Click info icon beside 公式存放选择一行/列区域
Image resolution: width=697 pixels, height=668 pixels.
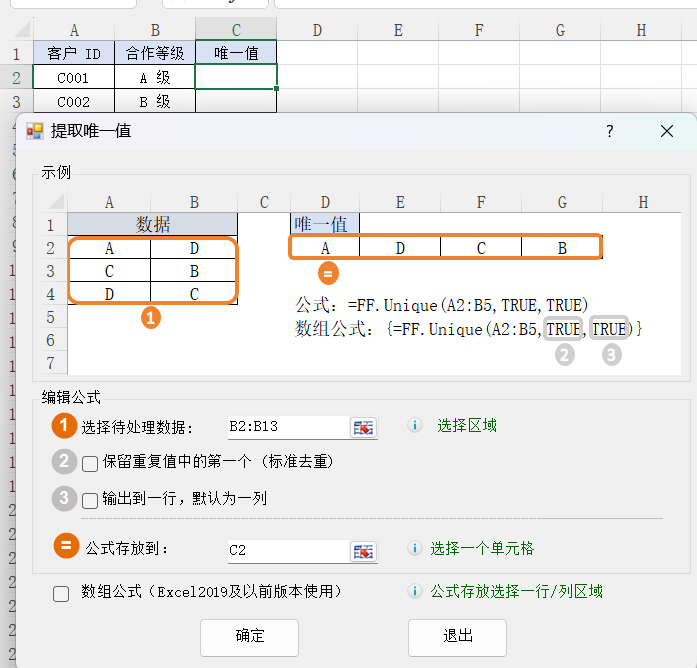point(415,592)
